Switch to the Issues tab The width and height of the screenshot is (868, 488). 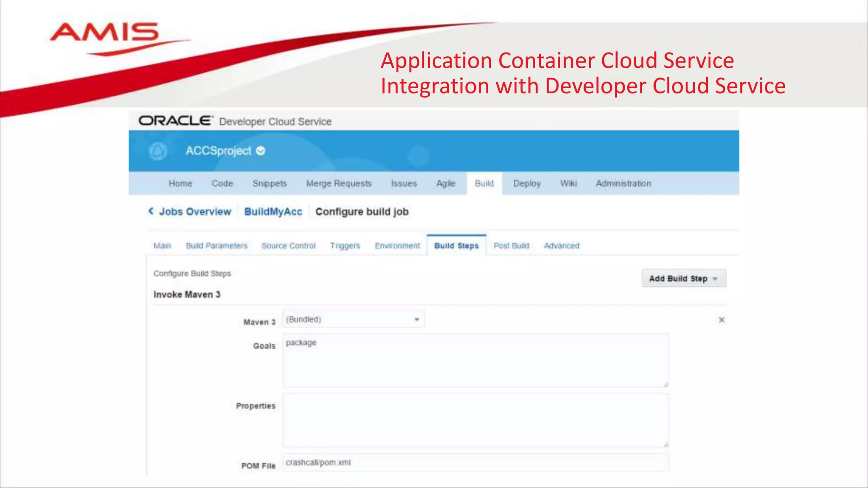point(404,183)
